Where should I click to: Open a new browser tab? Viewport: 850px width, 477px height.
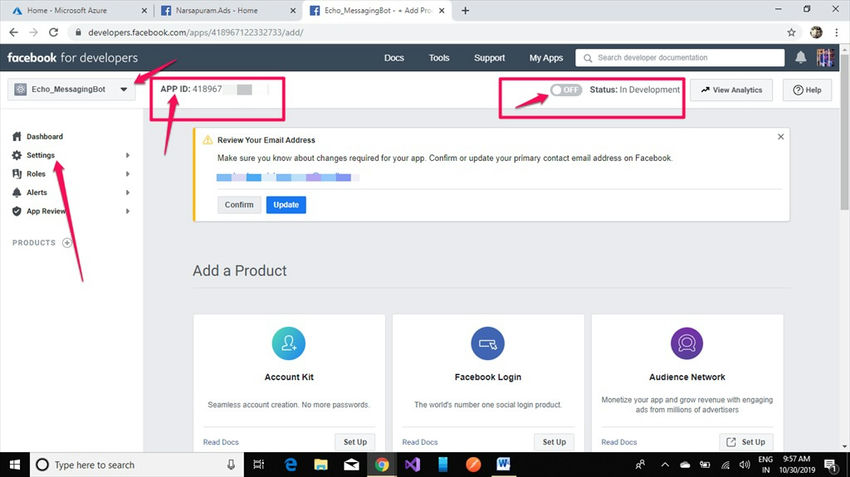pyautogui.click(x=465, y=10)
